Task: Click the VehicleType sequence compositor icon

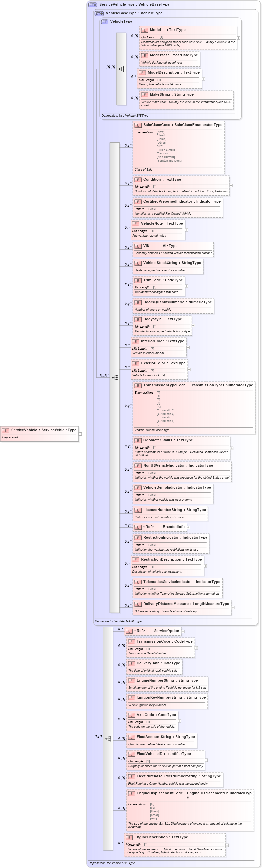Action: tap(121, 69)
